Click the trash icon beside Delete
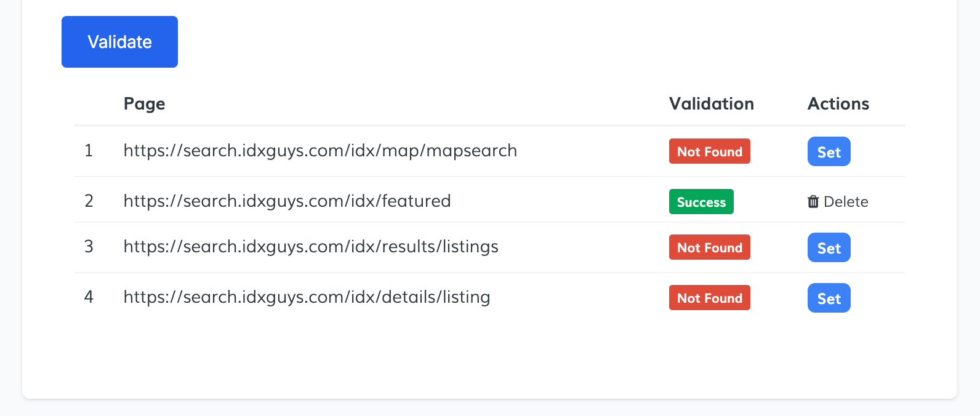Image resolution: width=980 pixels, height=416 pixels. click(813, 201)
